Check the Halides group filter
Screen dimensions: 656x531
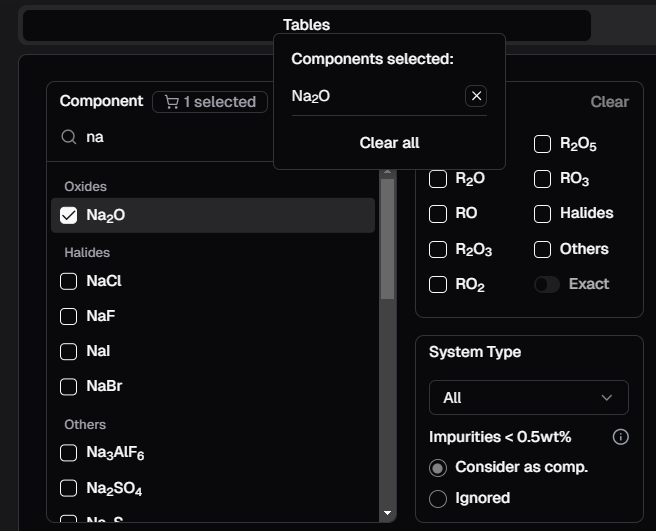point(542,213)
